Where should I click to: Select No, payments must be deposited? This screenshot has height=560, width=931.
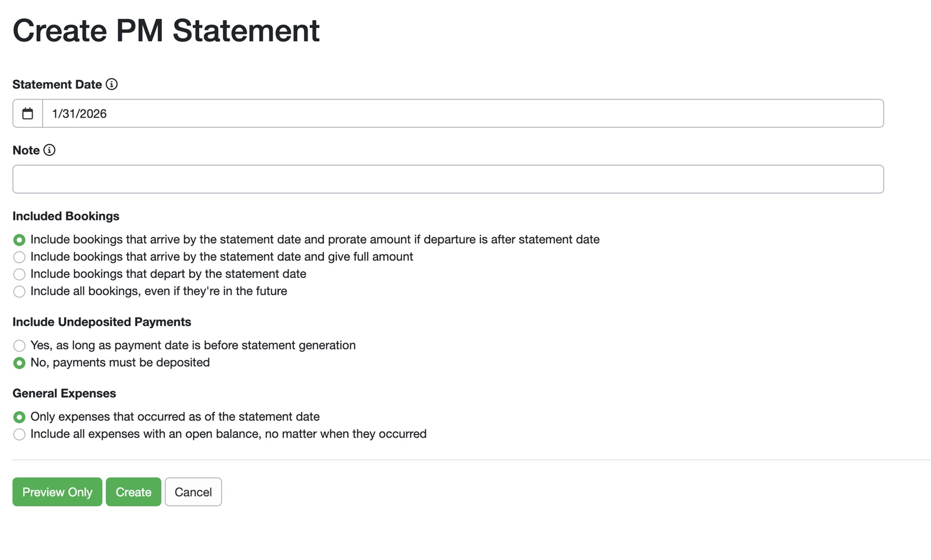pos(19,363)
